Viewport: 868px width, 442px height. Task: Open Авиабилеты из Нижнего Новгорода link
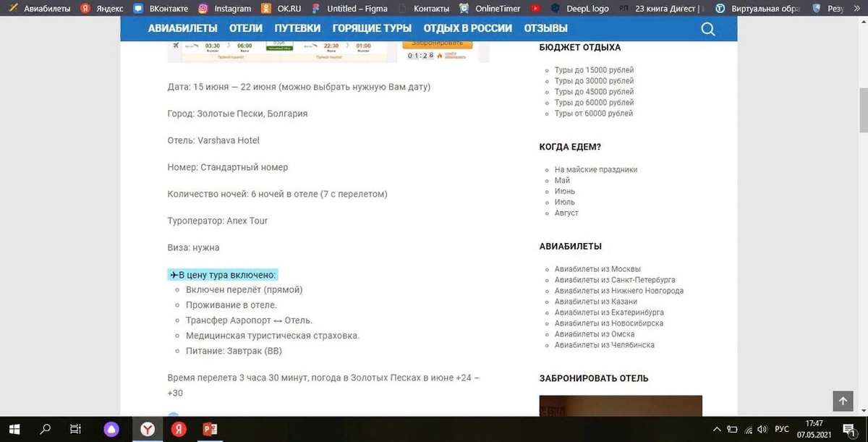(619, 291)
